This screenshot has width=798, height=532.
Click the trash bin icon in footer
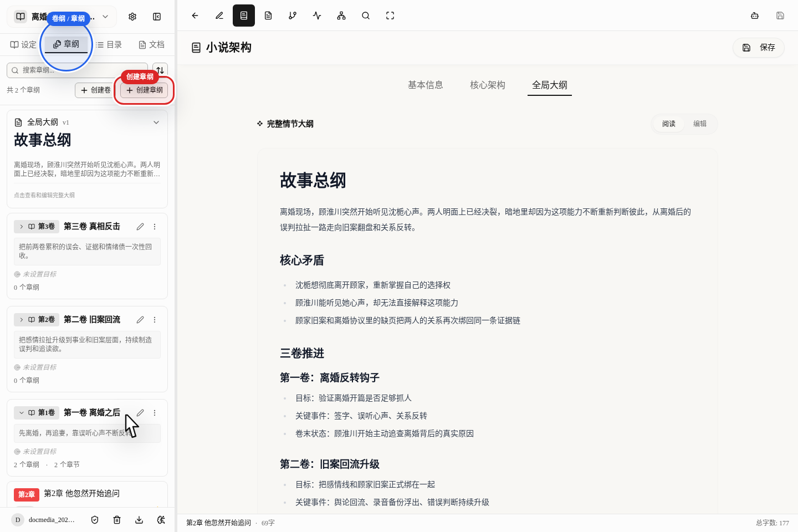[x=117, y=520]
